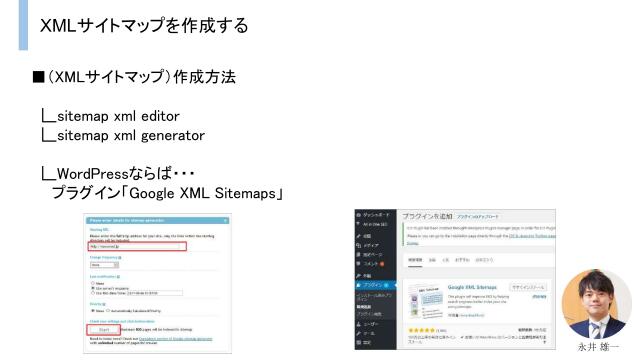Switch to the おすすめ plugins tab
Image resolution: width=640 pixels, height=360 pixels.
(462, 260)
